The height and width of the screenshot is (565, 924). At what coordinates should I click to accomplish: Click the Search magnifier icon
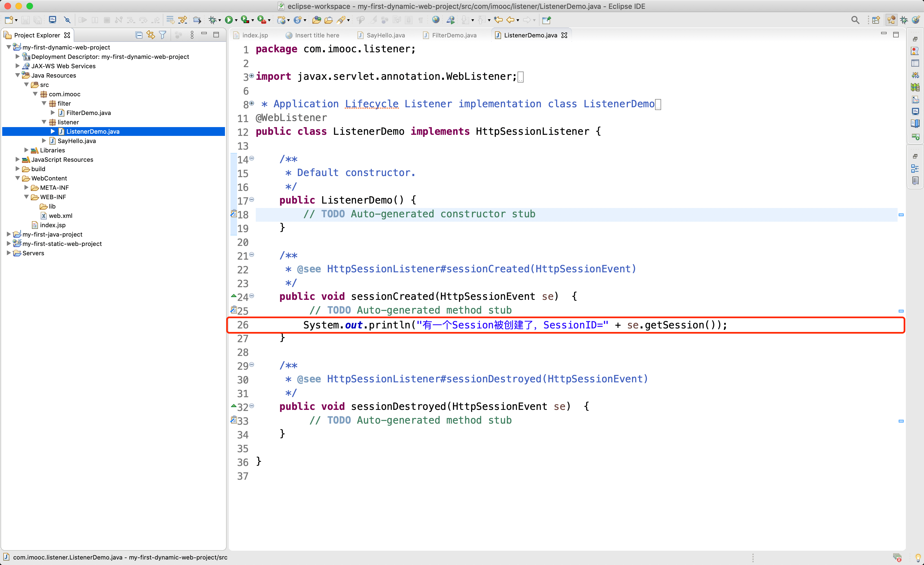coord(855,20)
